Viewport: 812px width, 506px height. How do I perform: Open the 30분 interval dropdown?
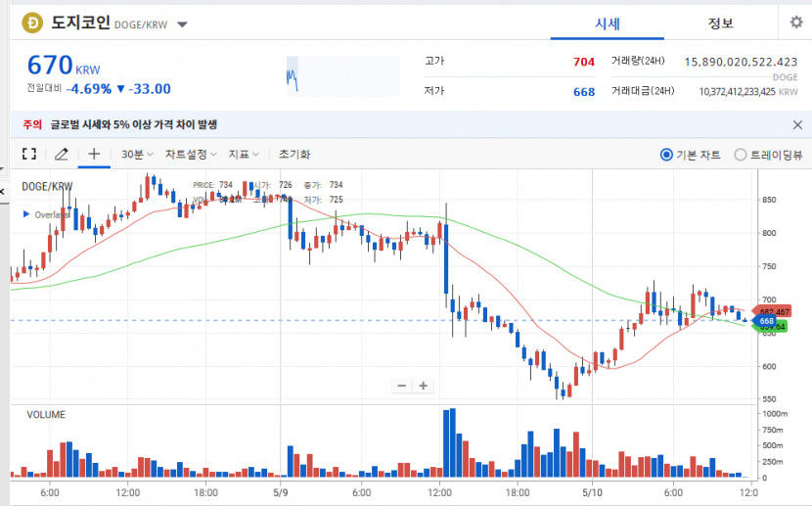(x=137, y=155)
